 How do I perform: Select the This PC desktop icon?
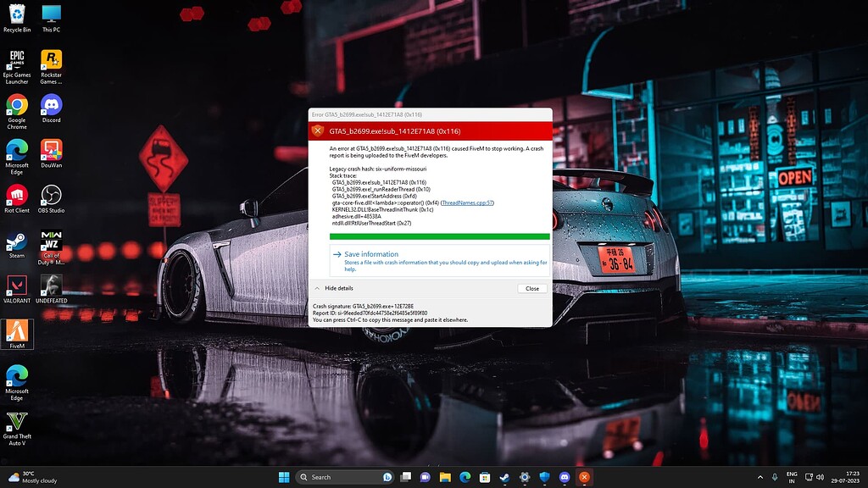(51, 19)
